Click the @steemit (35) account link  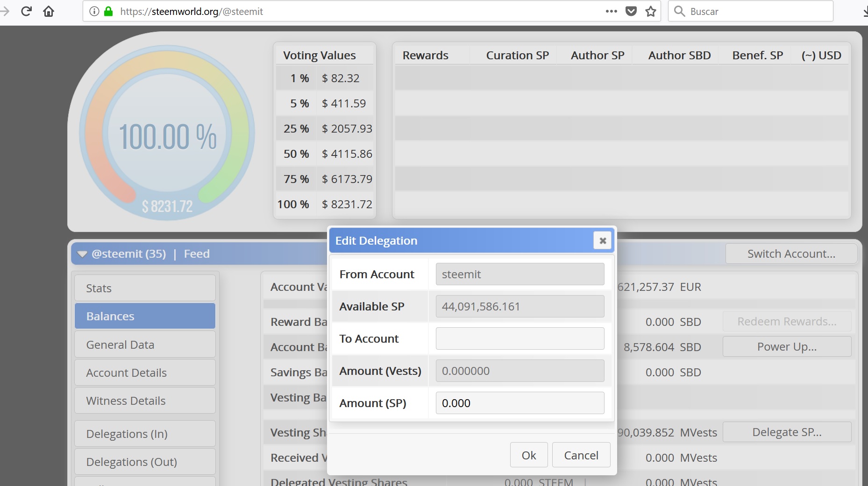coord(129,254)
